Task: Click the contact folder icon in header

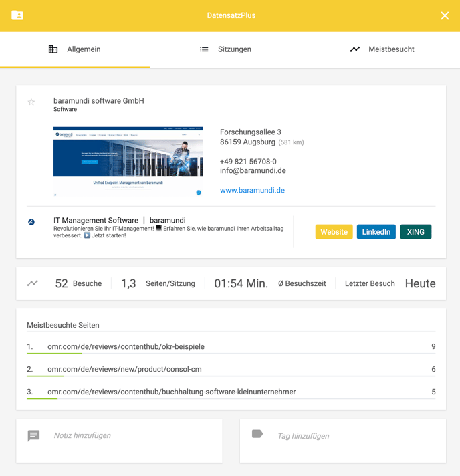Action: point(17,15)
